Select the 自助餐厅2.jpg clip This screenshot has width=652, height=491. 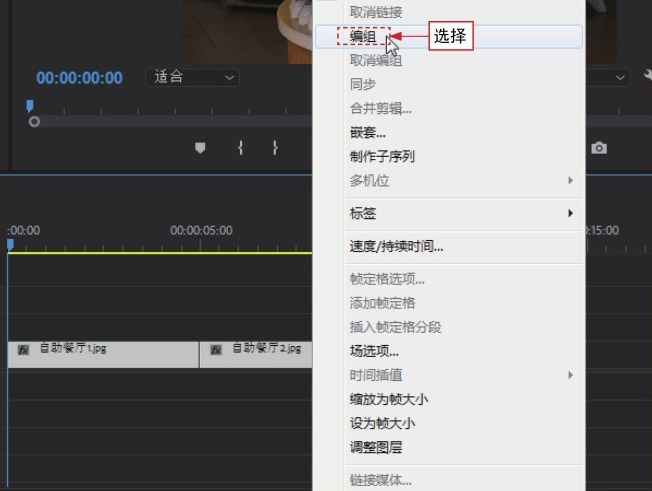pos(256,355)
